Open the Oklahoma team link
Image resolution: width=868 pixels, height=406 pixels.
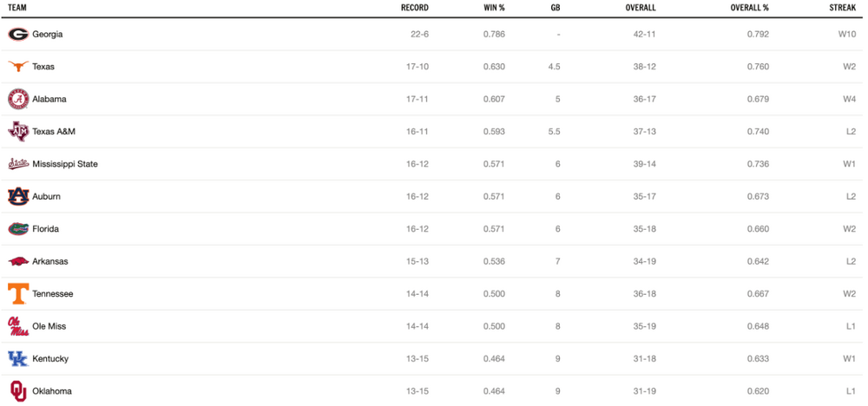point(52,391)
